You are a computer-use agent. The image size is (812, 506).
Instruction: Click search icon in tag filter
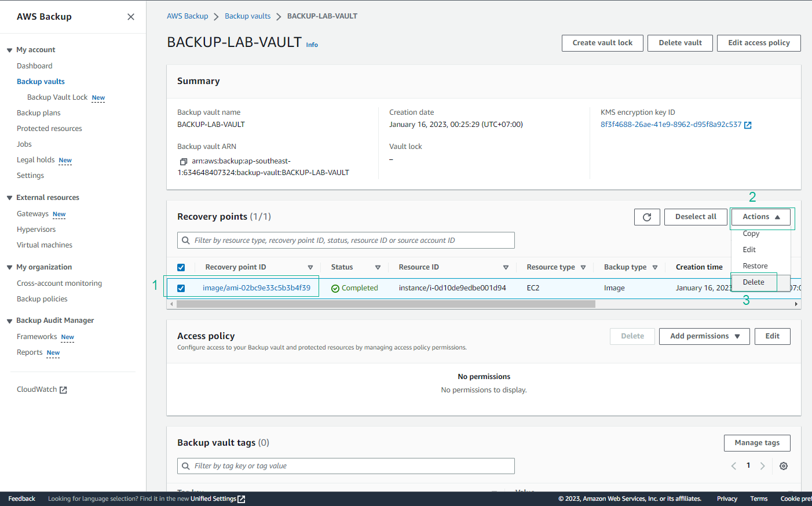(x=186, y=466)
